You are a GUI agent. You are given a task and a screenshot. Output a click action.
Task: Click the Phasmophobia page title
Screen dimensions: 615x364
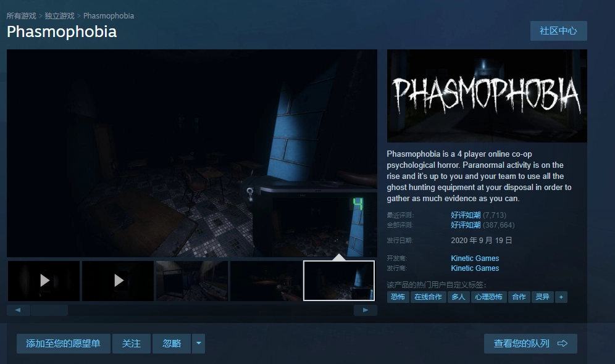pos(62,31)
